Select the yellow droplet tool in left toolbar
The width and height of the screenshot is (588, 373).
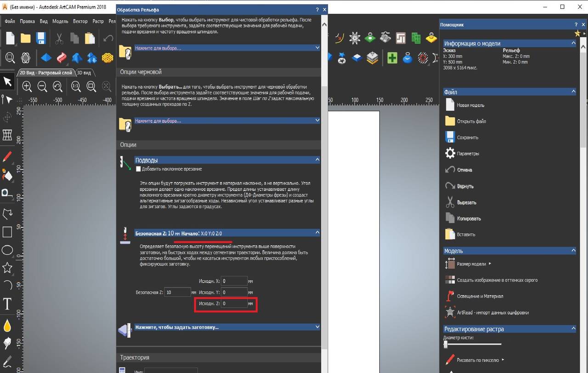(x=7, y=326)
